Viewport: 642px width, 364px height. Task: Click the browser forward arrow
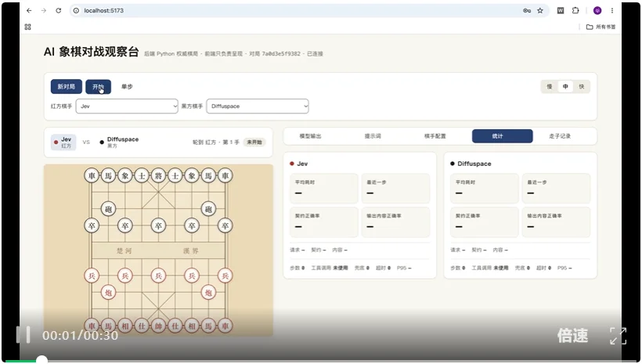(x=44, y=11)
